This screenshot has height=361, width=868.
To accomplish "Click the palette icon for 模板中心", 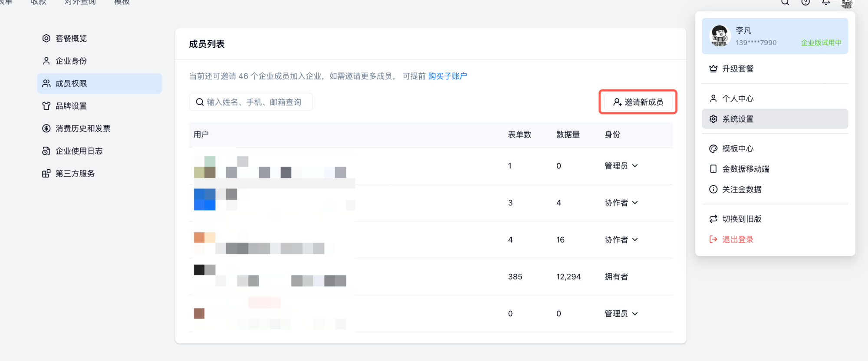I will pyautogui.click(x=713, y=149).
